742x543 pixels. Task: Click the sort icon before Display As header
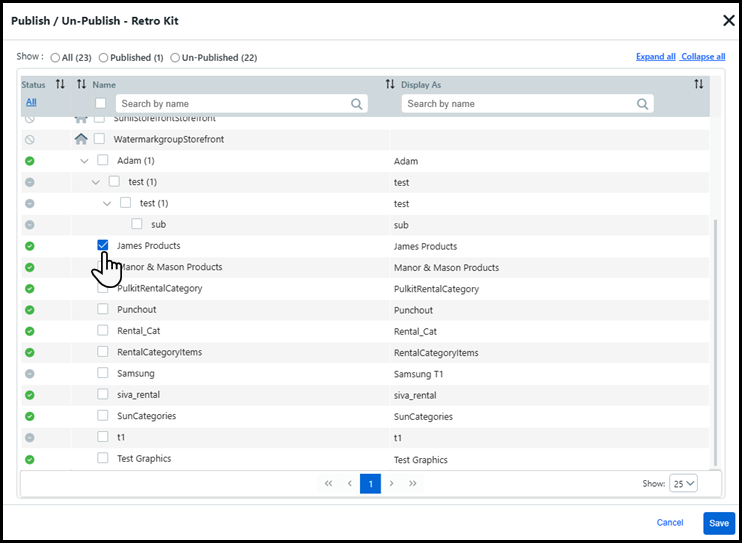390,85
